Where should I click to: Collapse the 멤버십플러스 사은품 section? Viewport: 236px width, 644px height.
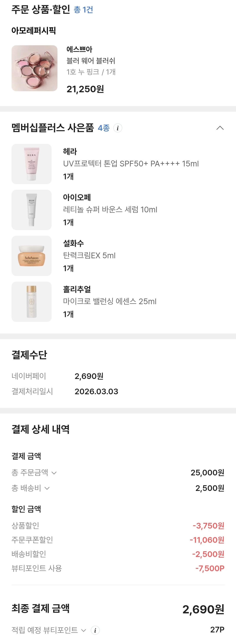pyautogui.click(x=220, y=128)
